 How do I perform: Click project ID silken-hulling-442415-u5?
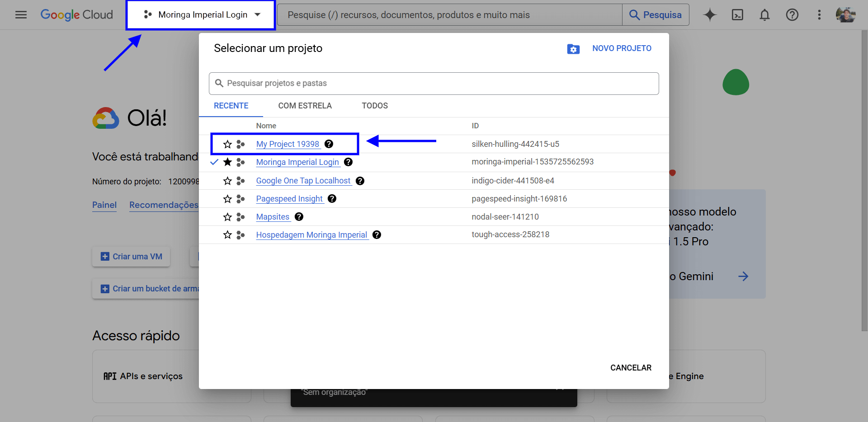coord(515,144)
